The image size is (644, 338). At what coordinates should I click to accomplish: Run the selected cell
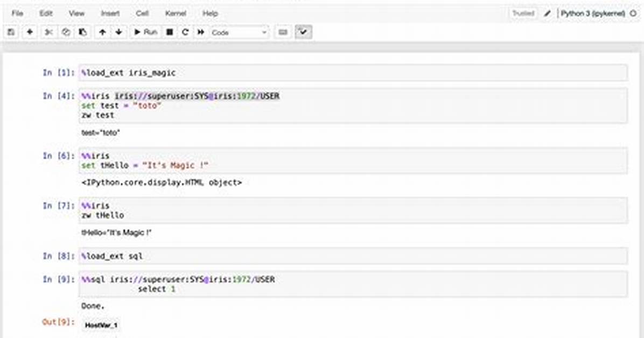pos(145,32)
